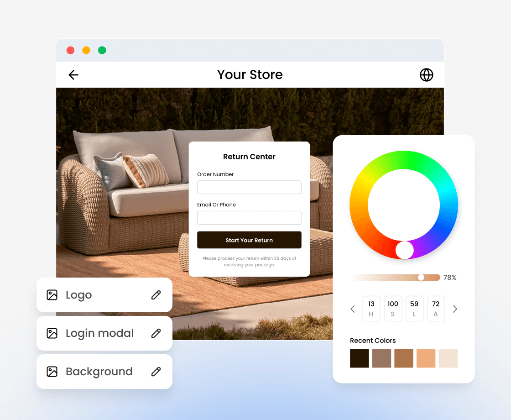Click the A value box showing 72
Image resolution: width=511 pixels, height=420 pixels.
[436, 309]
